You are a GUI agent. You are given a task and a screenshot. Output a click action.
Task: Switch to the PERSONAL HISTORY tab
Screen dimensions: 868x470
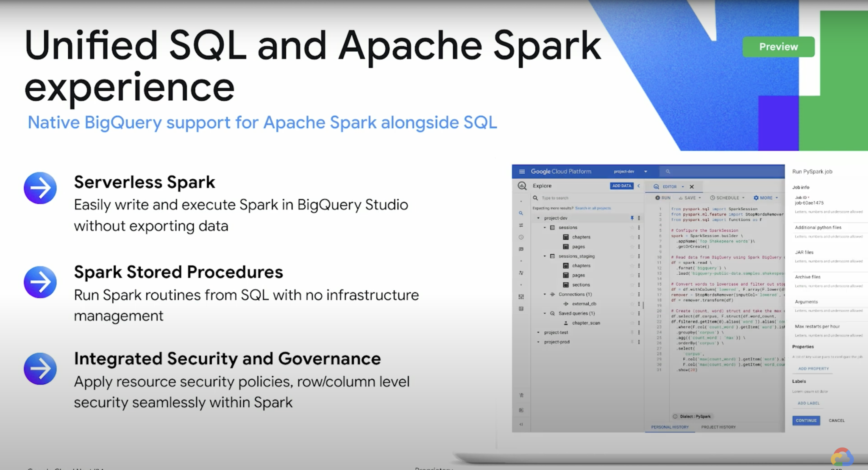[x=670, y=427]
